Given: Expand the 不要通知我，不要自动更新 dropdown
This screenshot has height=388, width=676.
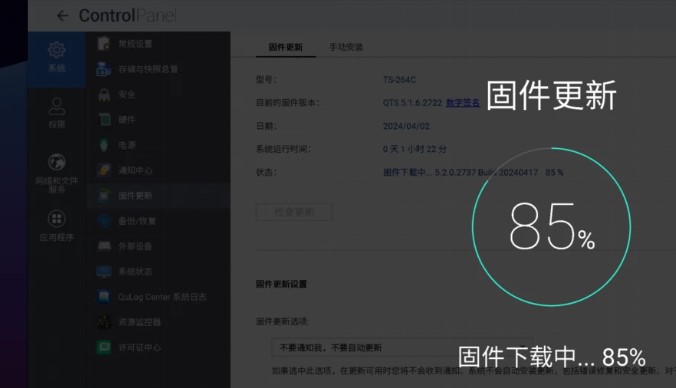Looking at the screenshot, I should [402, 347].
